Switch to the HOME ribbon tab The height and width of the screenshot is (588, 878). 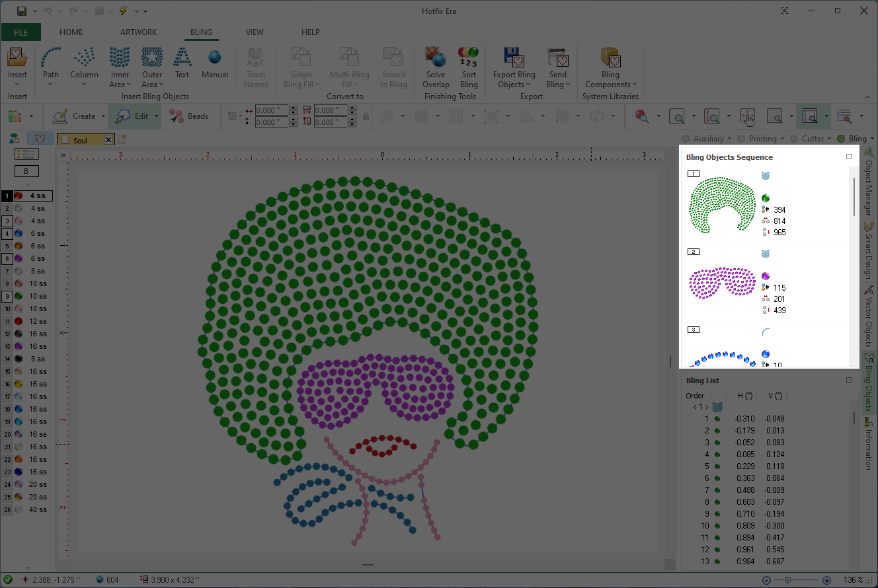tap(71, 32)
